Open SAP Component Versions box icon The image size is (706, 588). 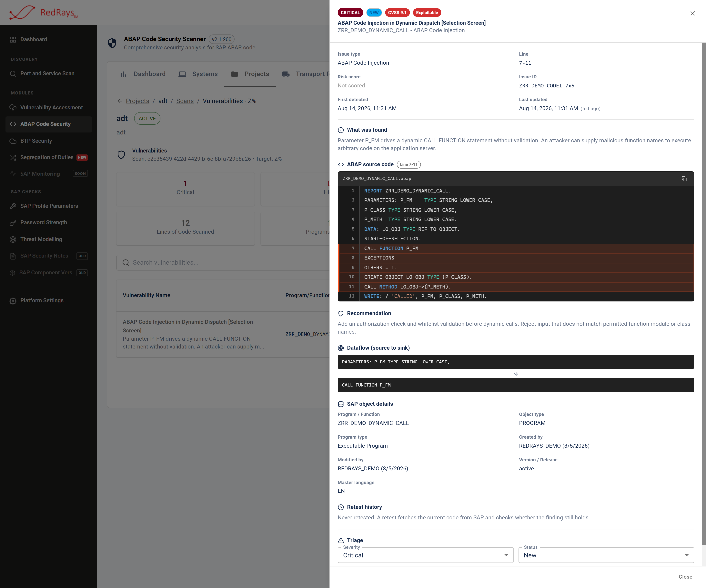tap(13, 272)
